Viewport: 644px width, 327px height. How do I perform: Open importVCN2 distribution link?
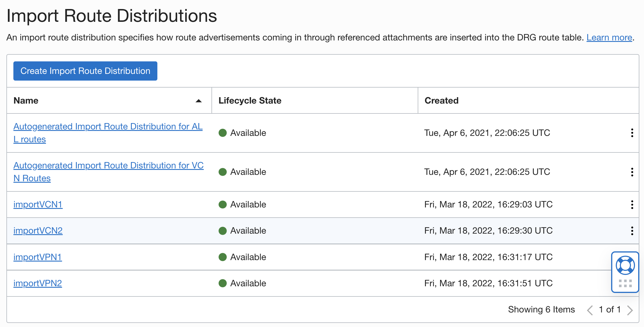click(x=38, y=231)
